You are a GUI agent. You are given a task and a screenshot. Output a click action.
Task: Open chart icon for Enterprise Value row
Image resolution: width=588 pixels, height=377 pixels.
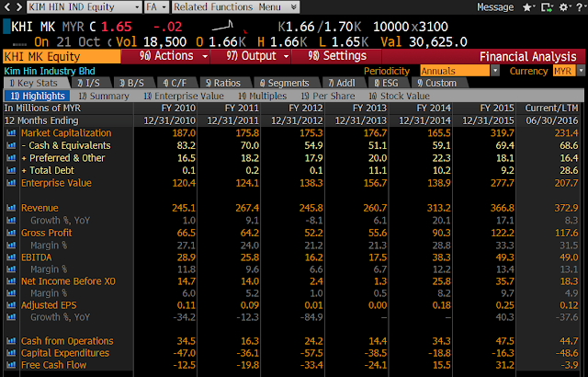(x=11, y=183)
